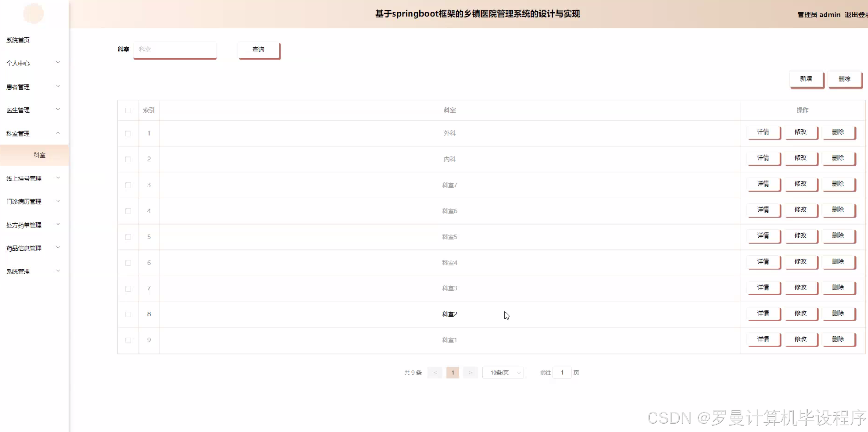Select the checkbox for row 9 科室1

click(x=128, y=340)
